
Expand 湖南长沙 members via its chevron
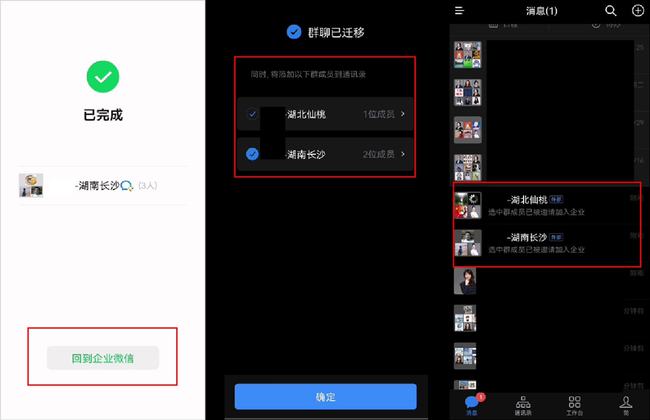403,154
